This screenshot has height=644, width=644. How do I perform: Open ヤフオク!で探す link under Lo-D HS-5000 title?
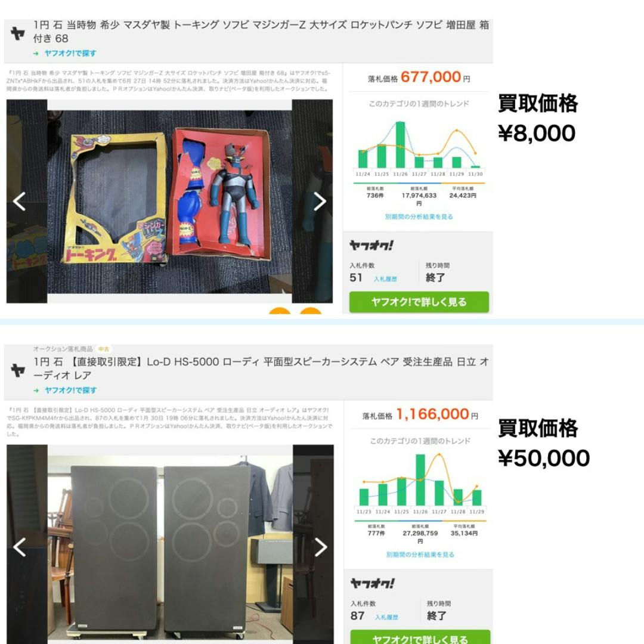click(x=66, y=390)
